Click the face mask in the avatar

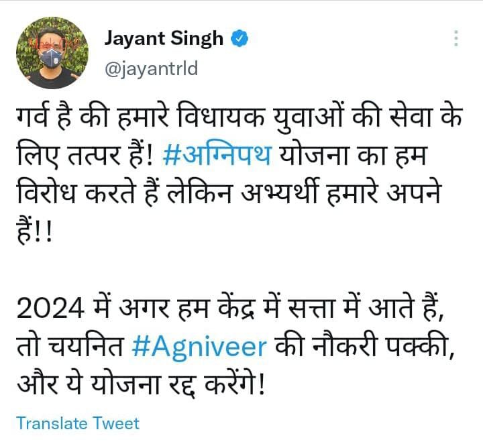pyautogui.click(x=51, y=58)
